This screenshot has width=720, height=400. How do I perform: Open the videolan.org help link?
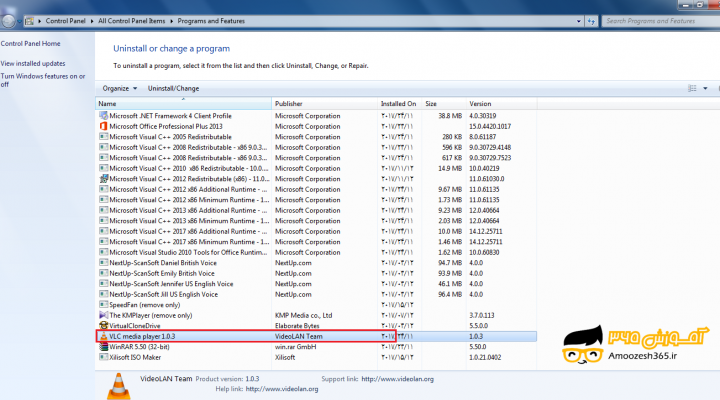coord(282,389)
